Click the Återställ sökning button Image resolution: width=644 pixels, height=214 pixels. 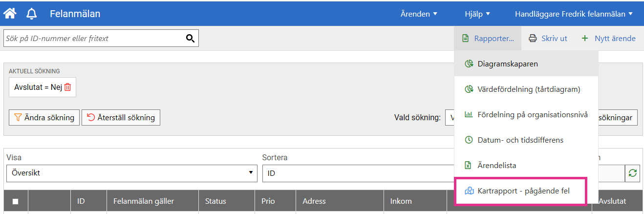pos(121,117)
